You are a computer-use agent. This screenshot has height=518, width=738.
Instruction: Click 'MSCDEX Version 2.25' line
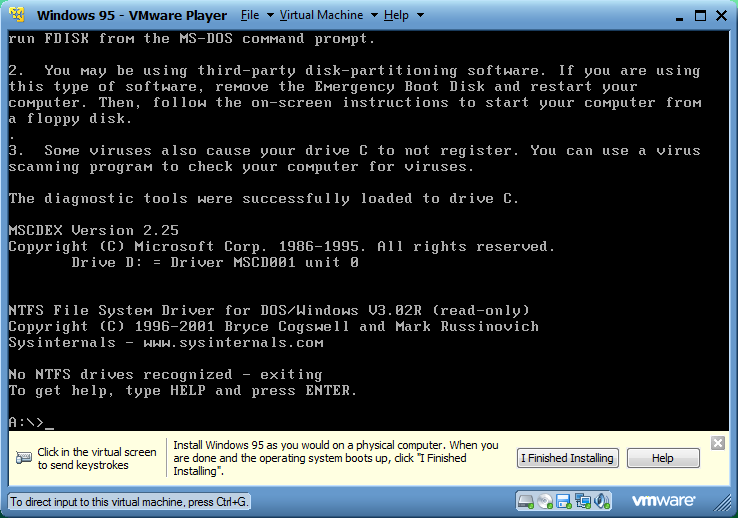[94, 231]
